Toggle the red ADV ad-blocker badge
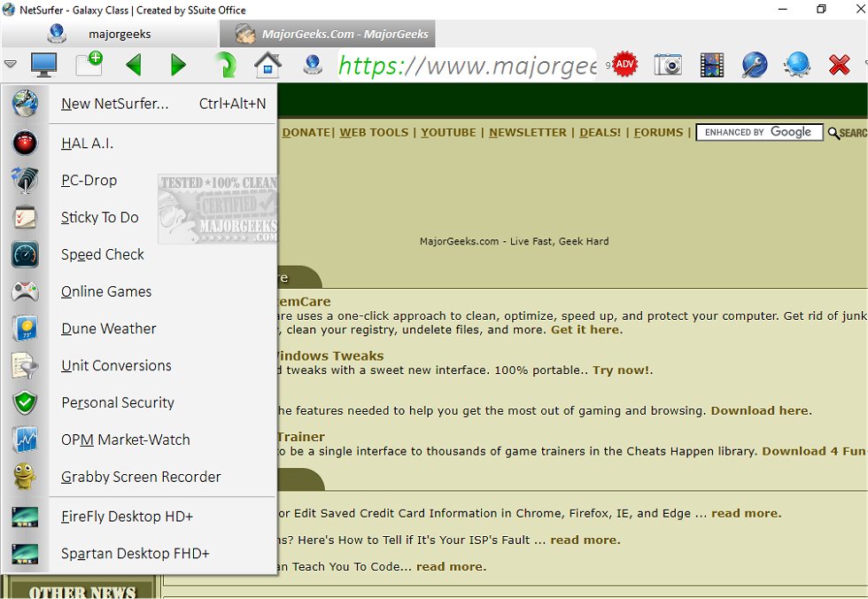Viewport: 868px width, 599px height. click(624, 64)
